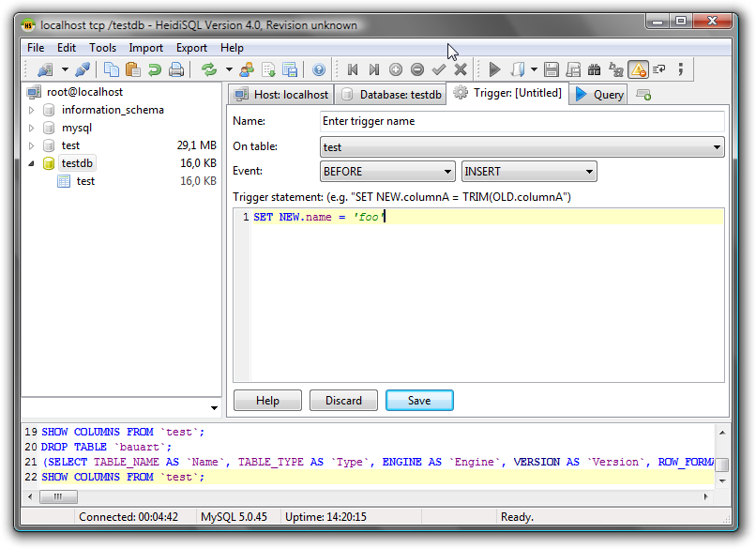Viewport: 756px width, 549px height.
Task: Click the Insert record plus icon
Action: click(x=396, y=70)
